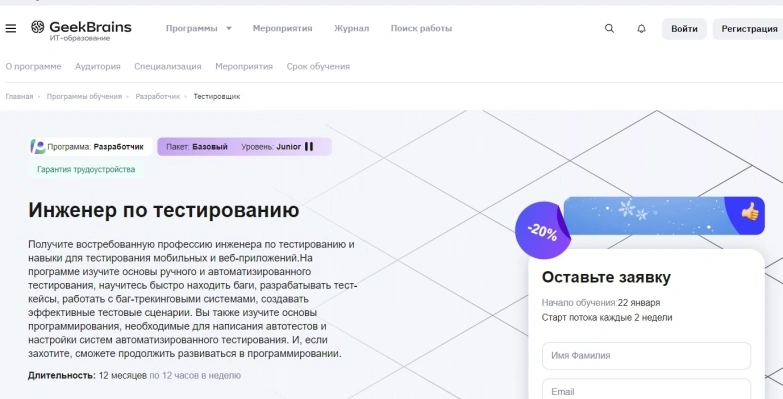Viewport: 783px width, 399px height.
Task: Switch to Срок обучения tab
Action: (318, 66)
